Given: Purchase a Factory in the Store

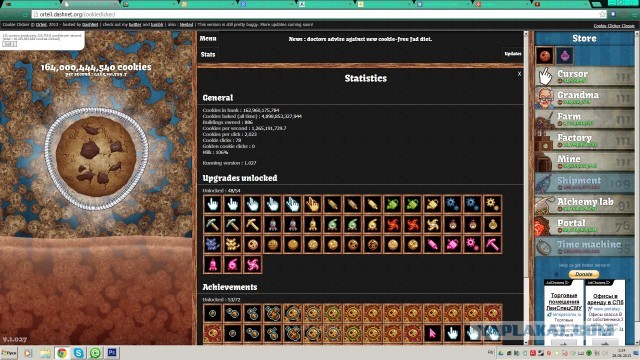Looking at the screenshot, I should click(584, 140).
